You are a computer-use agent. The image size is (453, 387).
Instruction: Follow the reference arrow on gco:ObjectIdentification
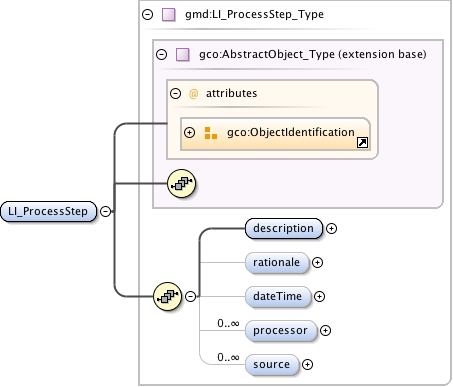pos(362,143)
